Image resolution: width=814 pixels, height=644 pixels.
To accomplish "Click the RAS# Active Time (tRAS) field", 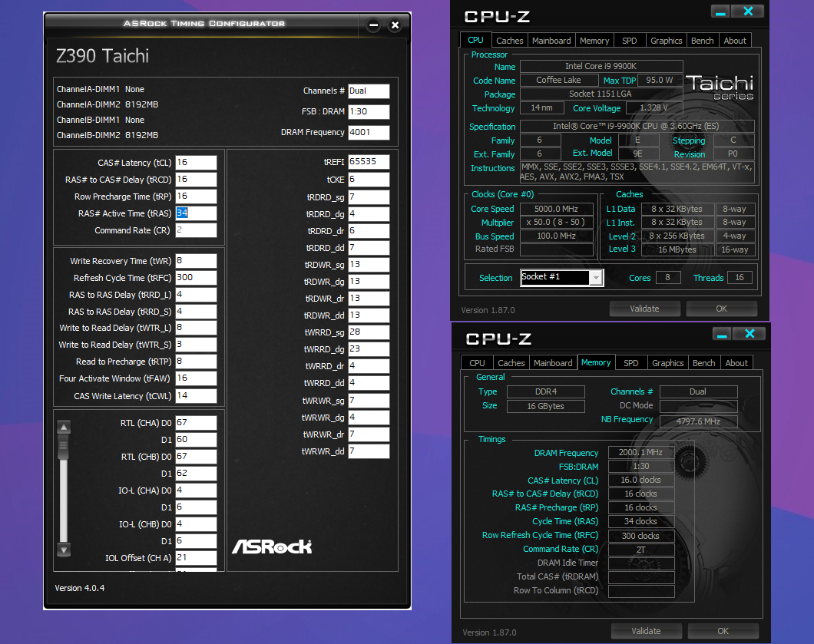I will (196, 213).
